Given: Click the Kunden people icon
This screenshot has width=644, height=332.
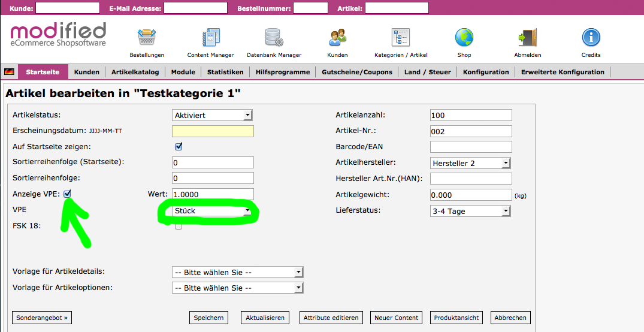Looking at the screenshot, I should (x=337, y=38).
